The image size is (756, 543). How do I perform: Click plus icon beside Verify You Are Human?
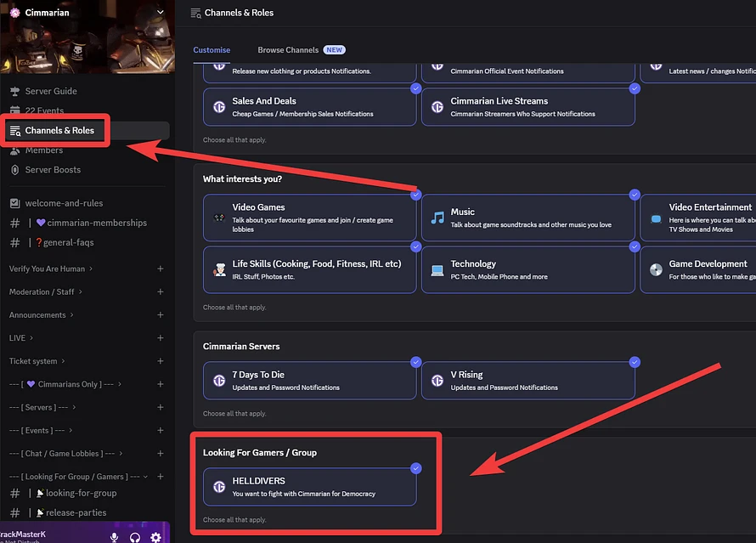(160, 269)
